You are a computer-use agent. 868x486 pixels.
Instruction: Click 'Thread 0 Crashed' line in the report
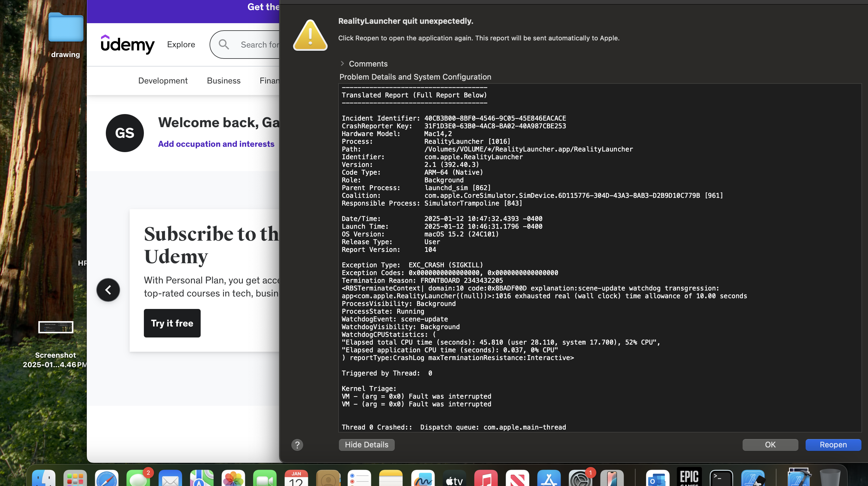coord(454,427)
